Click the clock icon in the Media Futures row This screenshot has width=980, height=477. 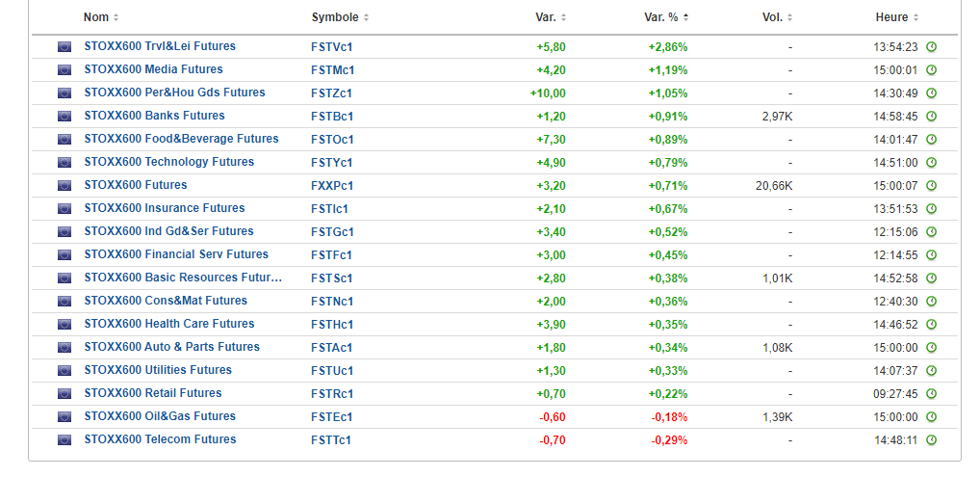[931, 69]
